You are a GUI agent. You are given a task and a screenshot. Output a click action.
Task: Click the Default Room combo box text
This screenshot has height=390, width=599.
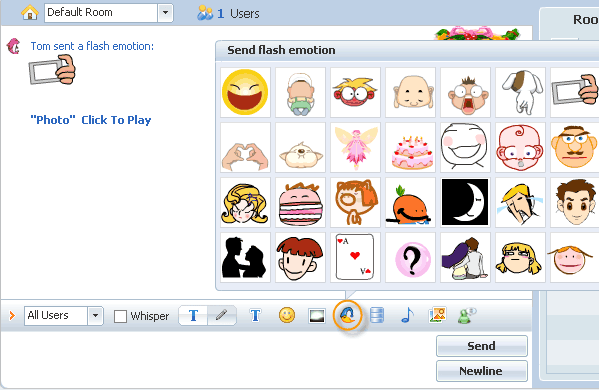click(101, 13)
